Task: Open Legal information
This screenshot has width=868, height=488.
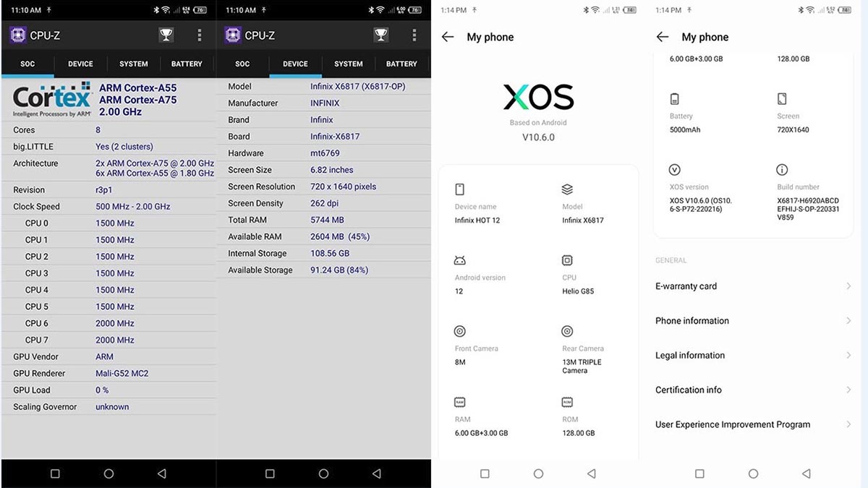Action: [690, 356]
